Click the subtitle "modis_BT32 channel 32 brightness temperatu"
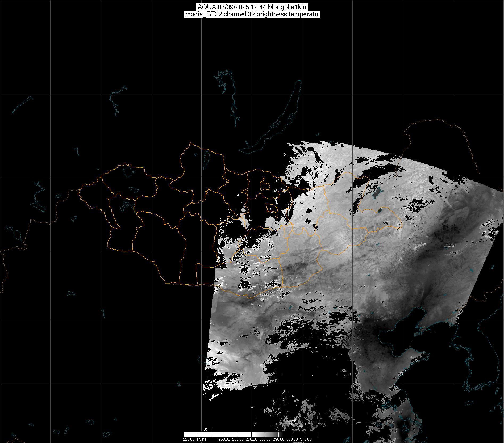The image size is (504, 443). point(252,14)
